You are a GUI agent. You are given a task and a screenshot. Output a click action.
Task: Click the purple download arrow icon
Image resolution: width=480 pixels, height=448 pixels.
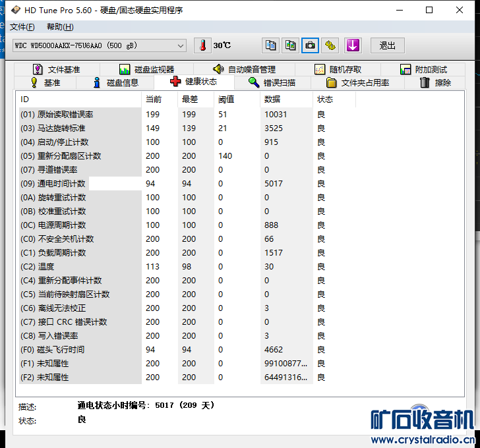click(353, 45)
